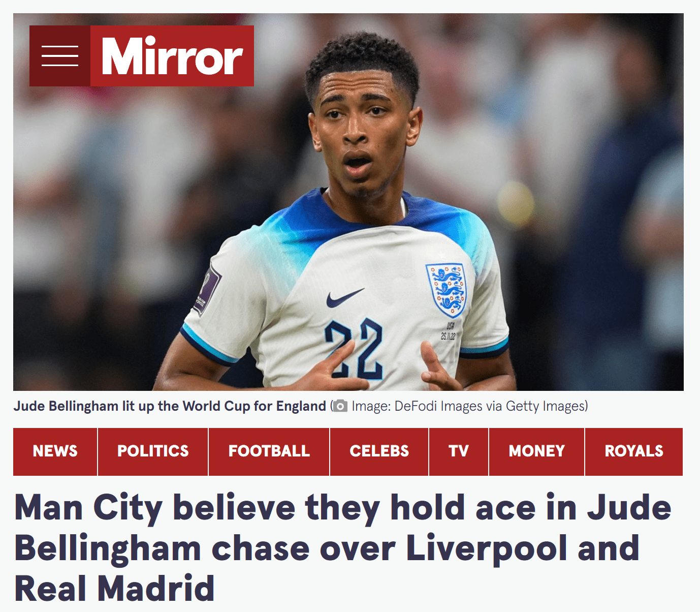Open the CELEBS section

[379, 451]
